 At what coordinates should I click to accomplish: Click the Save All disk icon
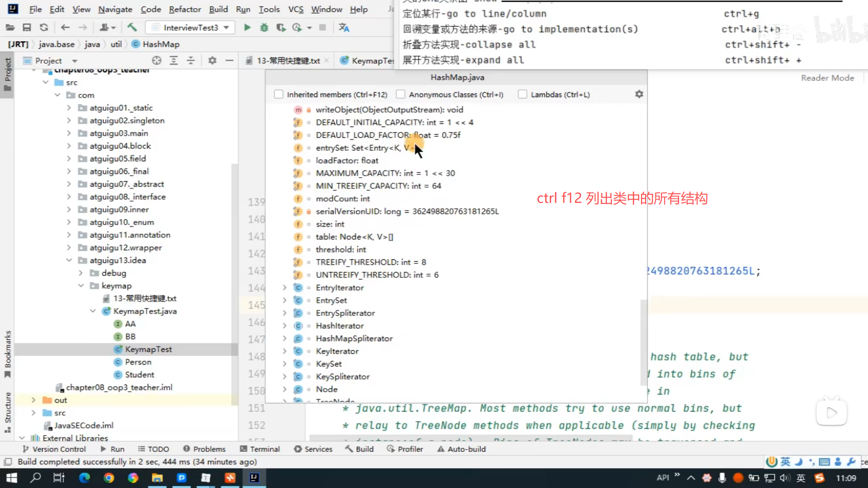(x=27, y=28)
